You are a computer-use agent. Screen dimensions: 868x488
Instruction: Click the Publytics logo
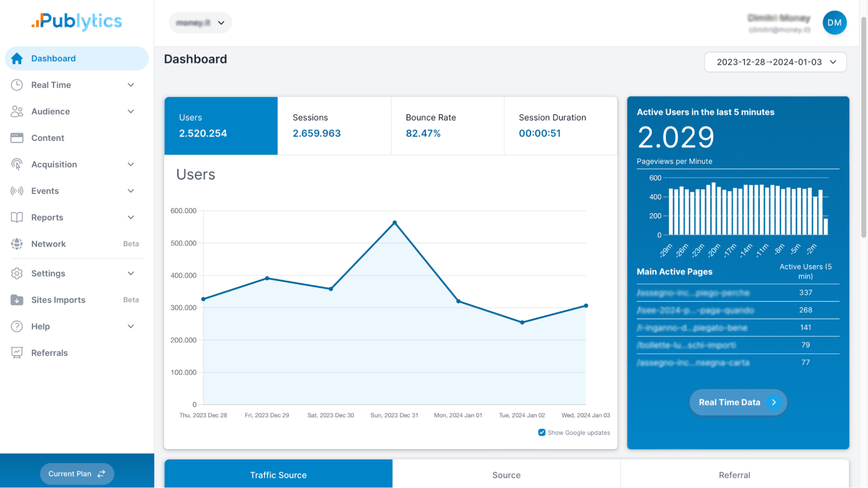click(77, 21)
